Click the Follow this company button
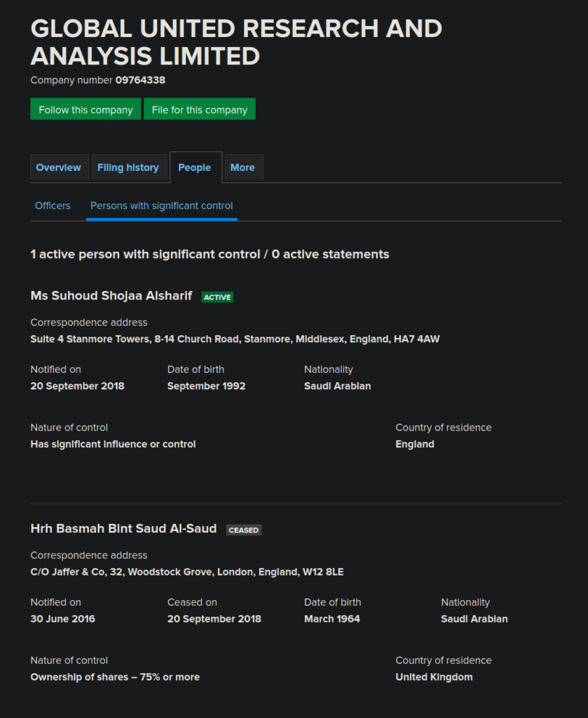The image size is (588, 718). click(x=86, y=109)
